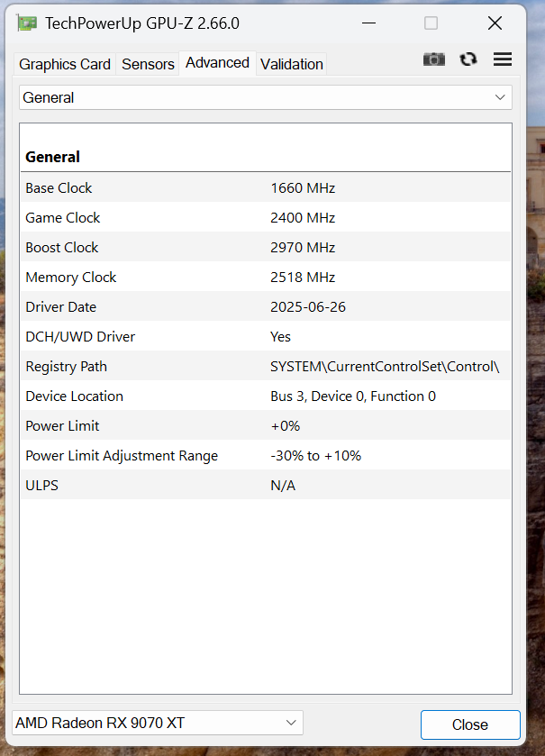The image size is (545, 756).
Task: Click the 2400 MHz value
Action: pyautogui.click(x=303, y=218)
